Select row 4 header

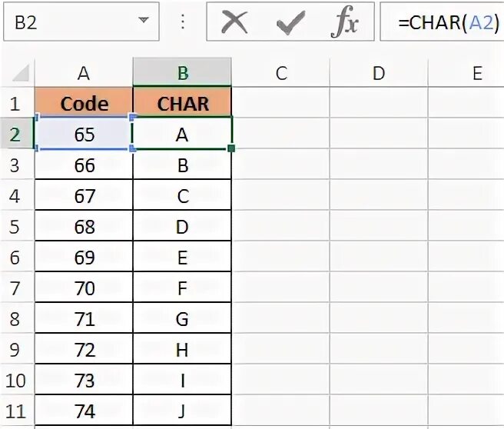[x=17, y=195]
